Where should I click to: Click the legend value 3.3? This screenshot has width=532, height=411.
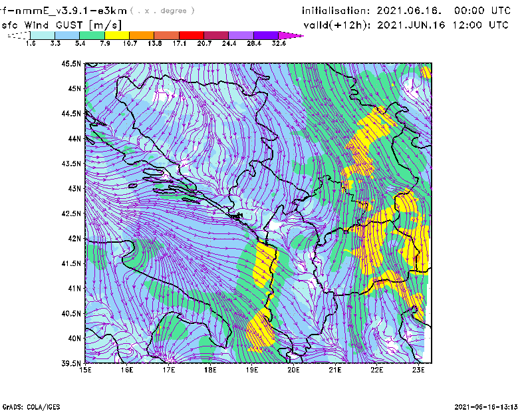click(55, 43)
